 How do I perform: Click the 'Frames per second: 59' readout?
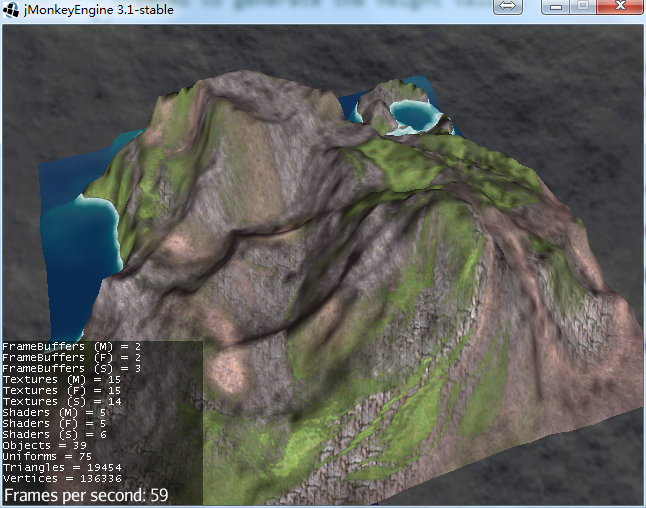(x=86, y=495)
